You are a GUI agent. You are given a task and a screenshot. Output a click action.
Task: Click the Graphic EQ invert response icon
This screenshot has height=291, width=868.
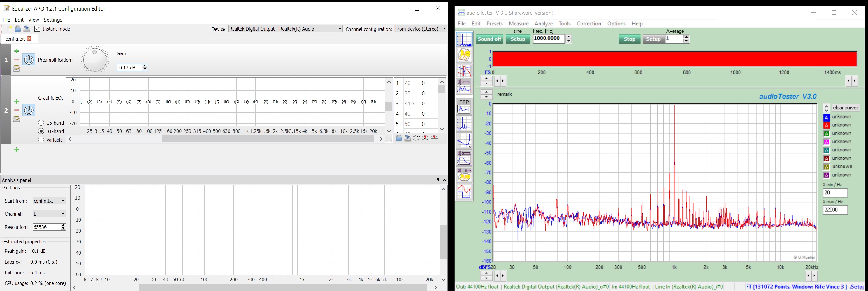[x=417, y=138]
